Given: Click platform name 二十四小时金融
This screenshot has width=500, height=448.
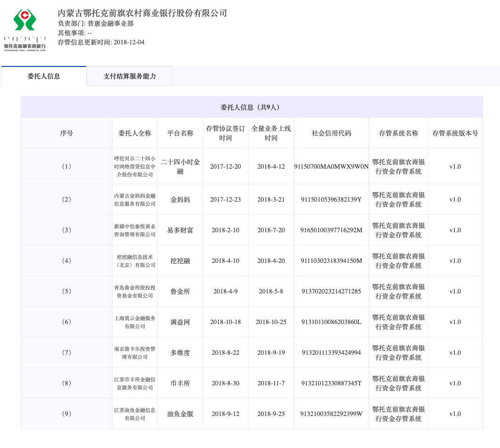Looking at the screenshot, I should [x=180, y=166].
